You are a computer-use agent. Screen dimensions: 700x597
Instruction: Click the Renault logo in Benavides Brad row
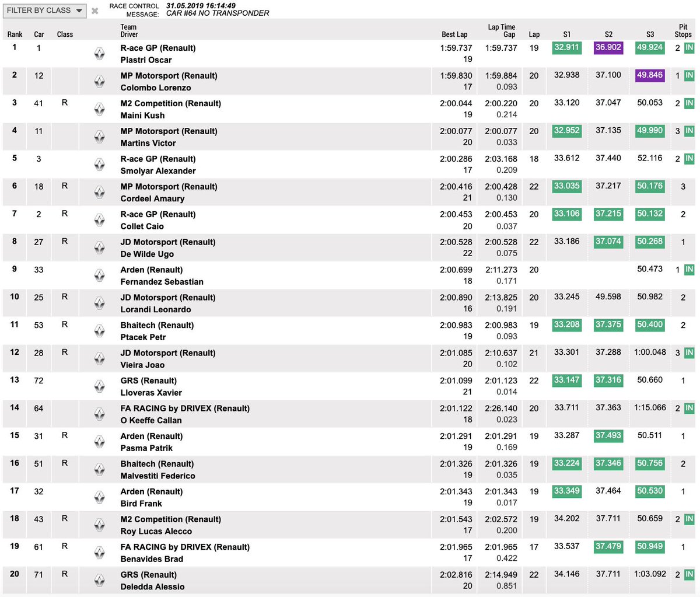pos(100,553)
